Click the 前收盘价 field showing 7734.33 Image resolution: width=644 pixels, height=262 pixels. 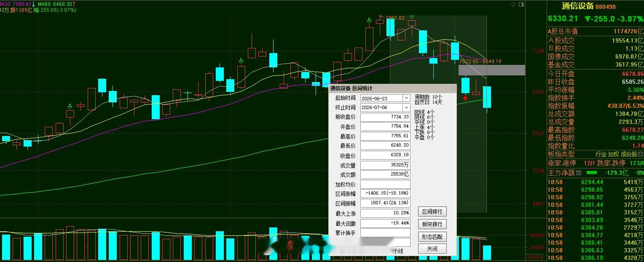click(x=385, y=117)
